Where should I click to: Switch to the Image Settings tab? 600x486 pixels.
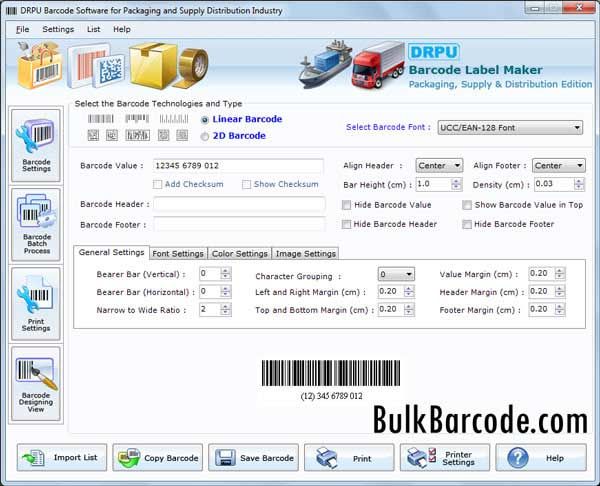point(305,254)
